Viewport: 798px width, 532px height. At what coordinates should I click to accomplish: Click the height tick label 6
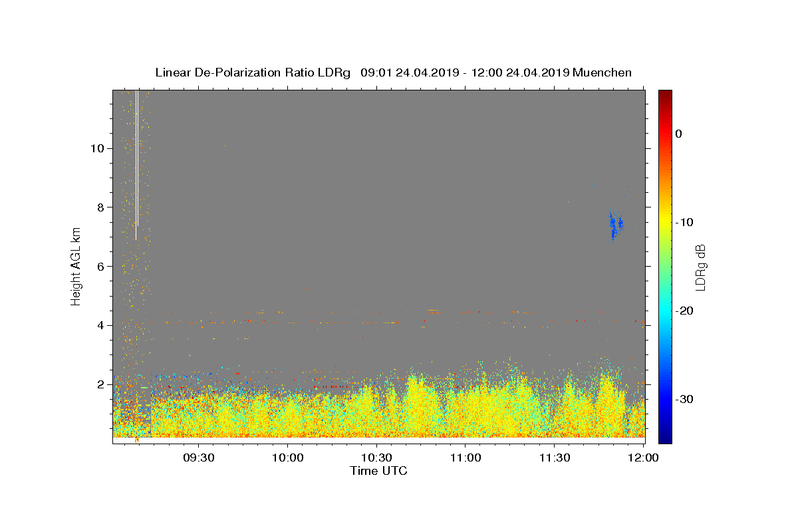click(101, 267)
